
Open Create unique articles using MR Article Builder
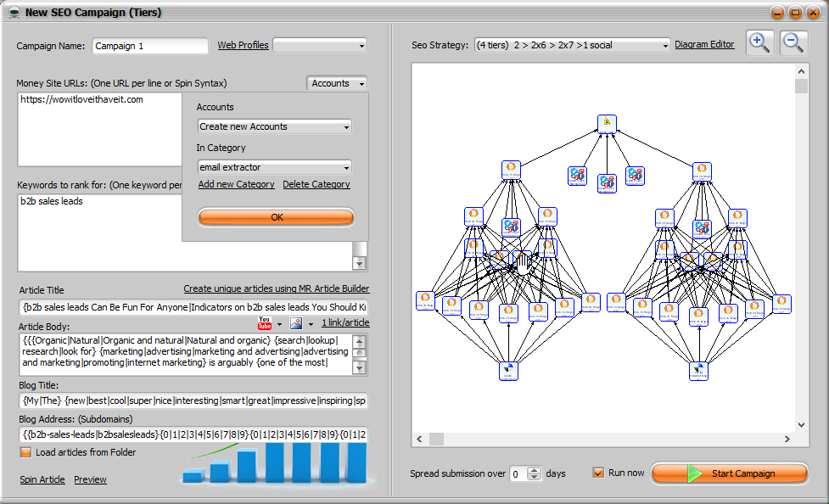(x=277, y=288)
